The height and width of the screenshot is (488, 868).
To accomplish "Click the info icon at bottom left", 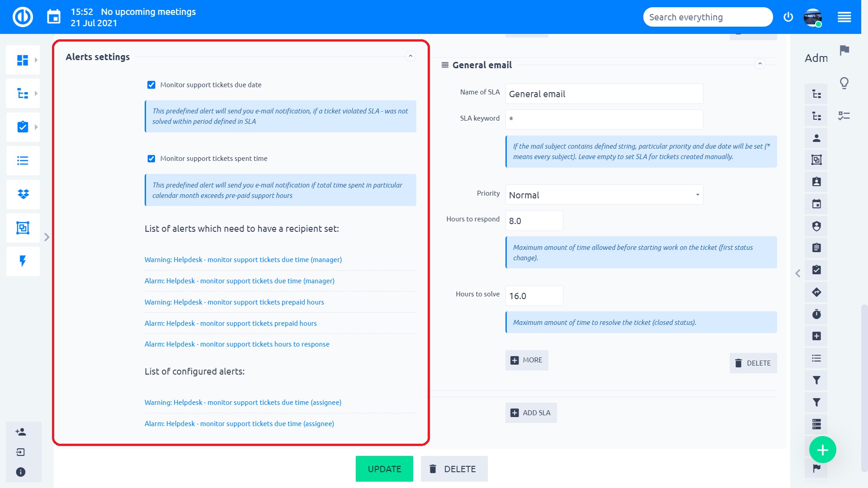I will point(21,472).
